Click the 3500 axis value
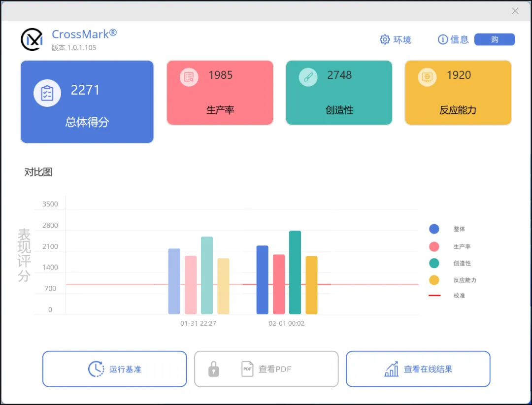 point(50,204)
